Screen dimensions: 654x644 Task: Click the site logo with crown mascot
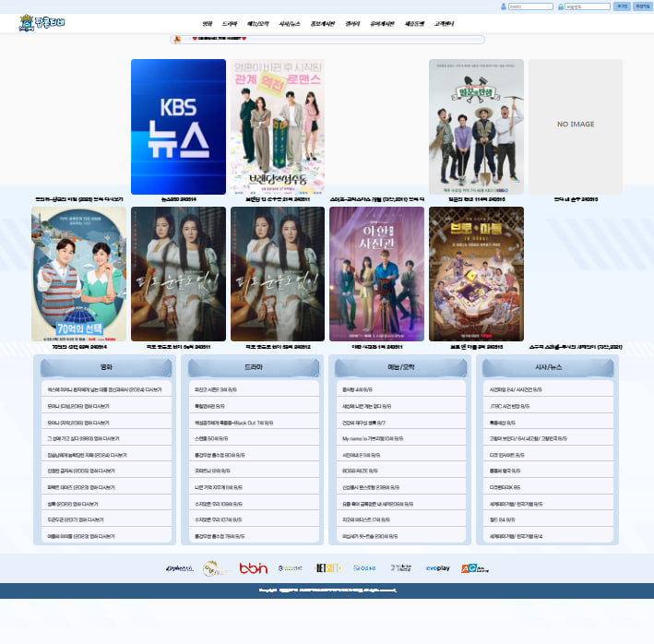coord(42,22)
